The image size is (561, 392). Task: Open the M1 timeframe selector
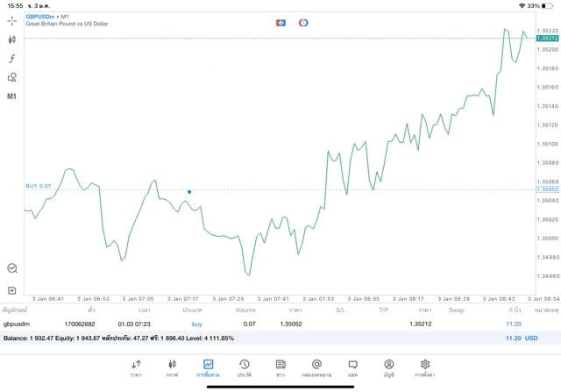click(x=12, y=96)
